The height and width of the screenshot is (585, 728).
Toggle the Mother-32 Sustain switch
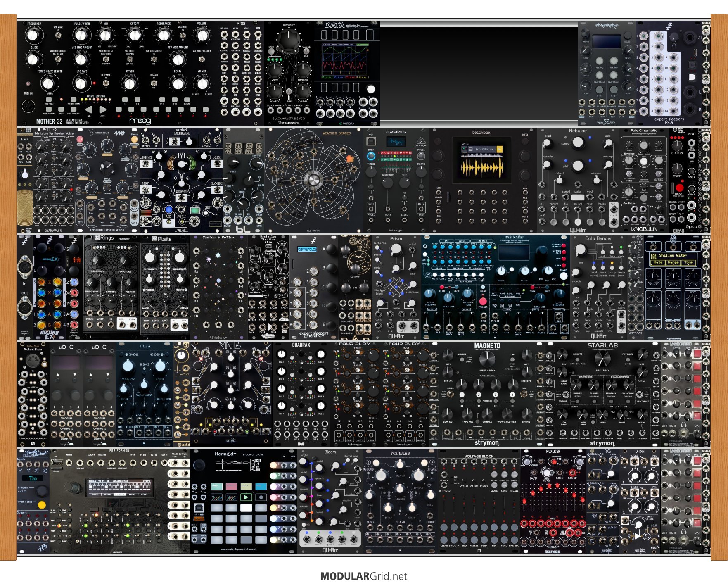click(x=154, y=83)
